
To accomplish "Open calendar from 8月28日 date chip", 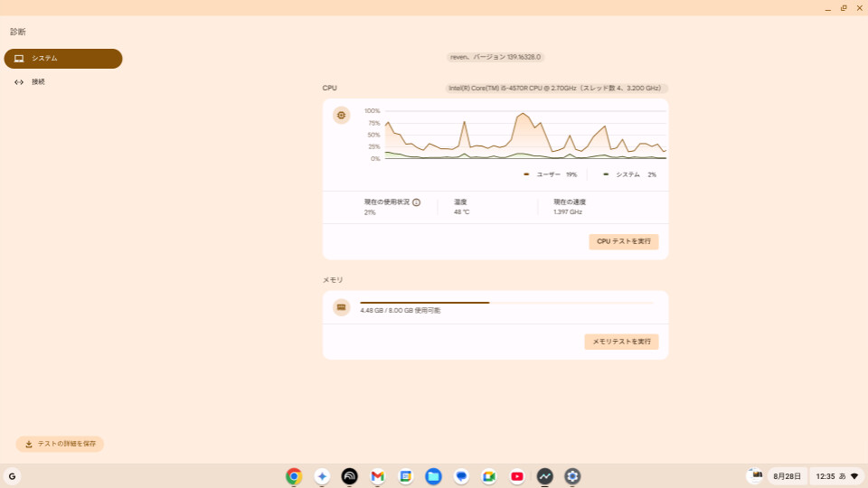I will (787, 476).
